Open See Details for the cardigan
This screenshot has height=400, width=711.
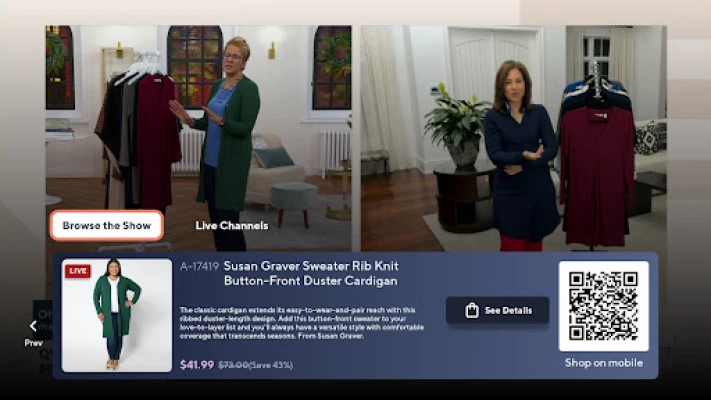pyautogui.click(x=497, y=310)
